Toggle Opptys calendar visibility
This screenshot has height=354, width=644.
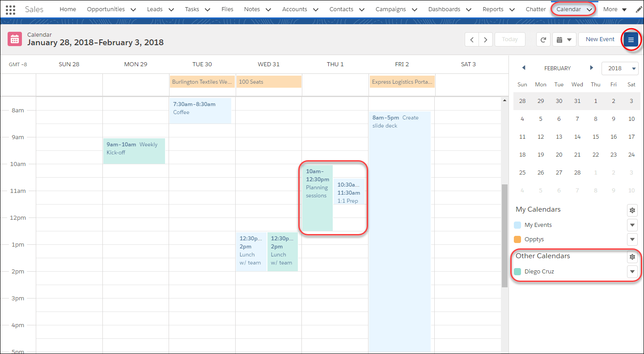click(x=632, y=239)
